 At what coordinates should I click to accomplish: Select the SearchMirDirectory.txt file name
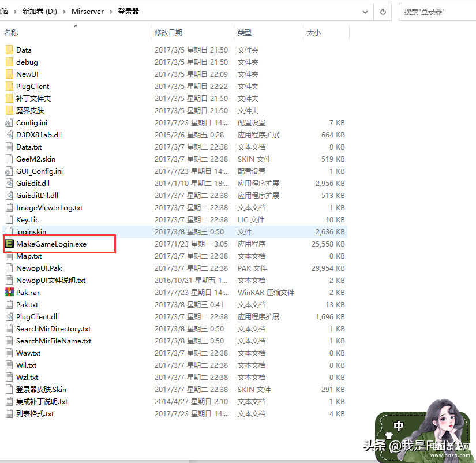tap(54, 329)
